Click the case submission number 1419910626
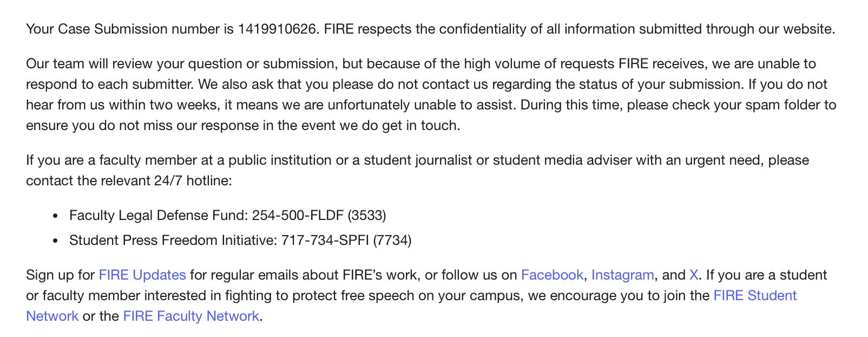Viewport: 868px width, 337px height. (x=277, y=29)
